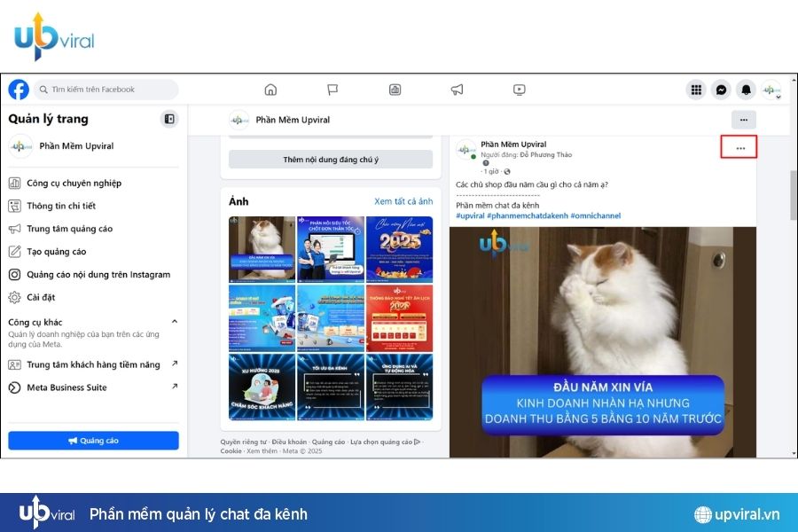The image size is (798, 532).
Task: Open the Home tab icon
Action: point(270,90)
